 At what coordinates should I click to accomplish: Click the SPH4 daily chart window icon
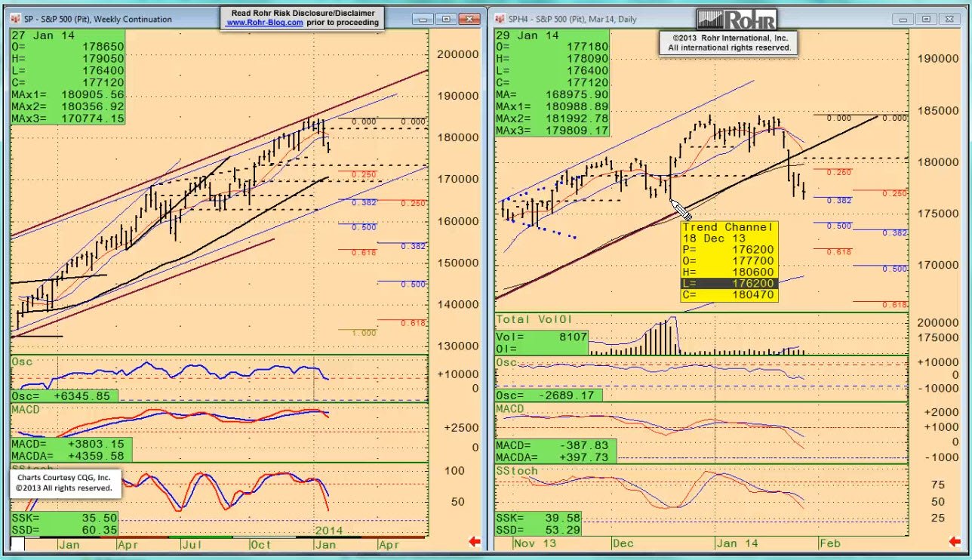pos(500,19)
